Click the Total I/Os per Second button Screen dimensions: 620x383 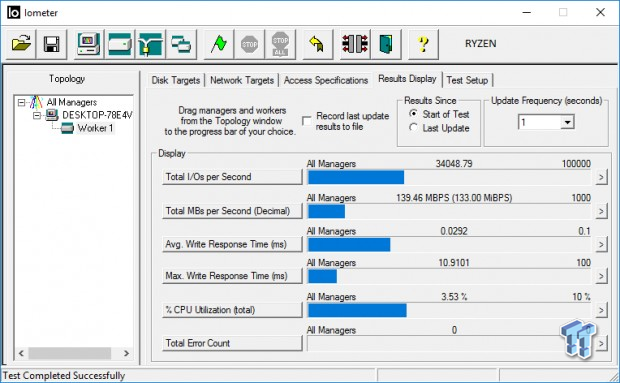coord(232,177)
